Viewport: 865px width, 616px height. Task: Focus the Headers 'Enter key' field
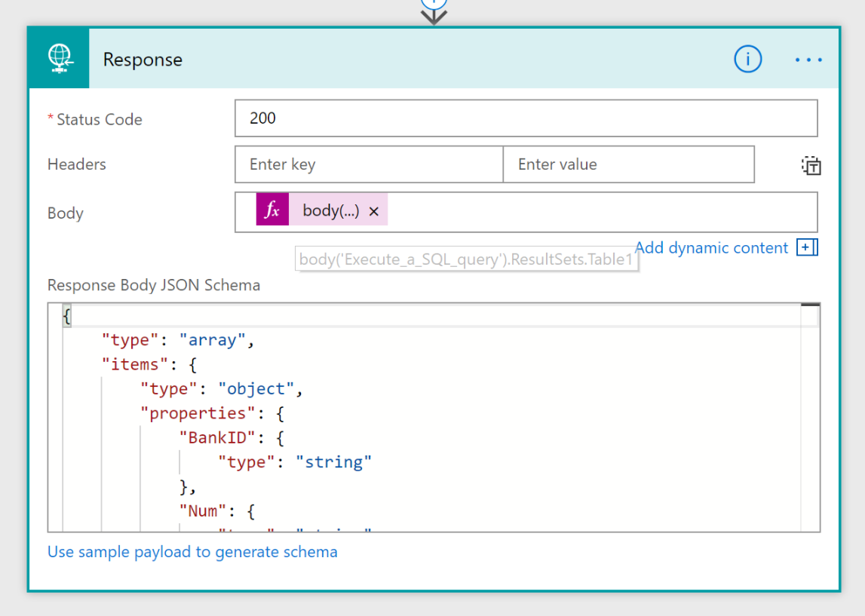[x=369, y=164]
